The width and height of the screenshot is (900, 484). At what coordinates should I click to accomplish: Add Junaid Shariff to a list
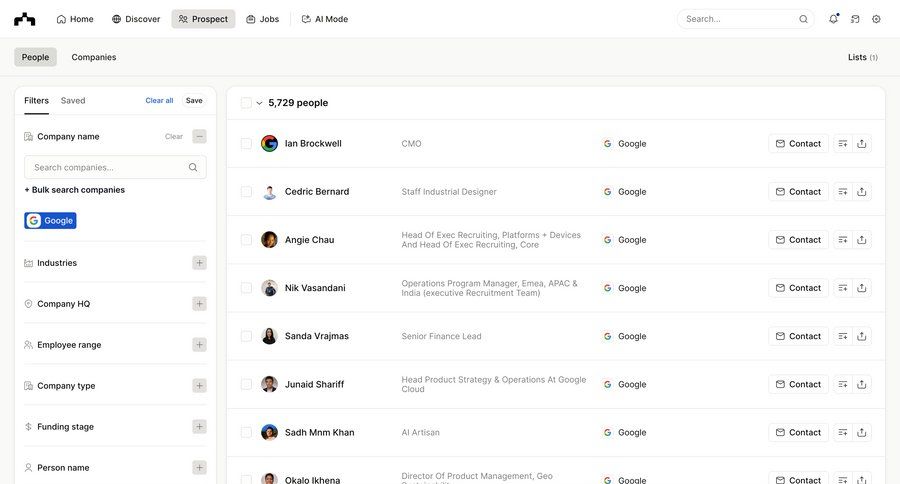[842, 385]
